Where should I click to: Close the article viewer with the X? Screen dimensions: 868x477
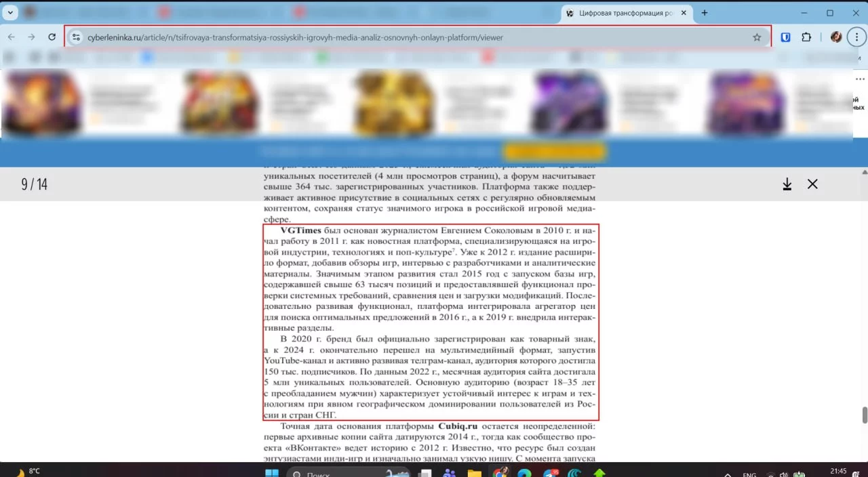click(x=812, y=184)
